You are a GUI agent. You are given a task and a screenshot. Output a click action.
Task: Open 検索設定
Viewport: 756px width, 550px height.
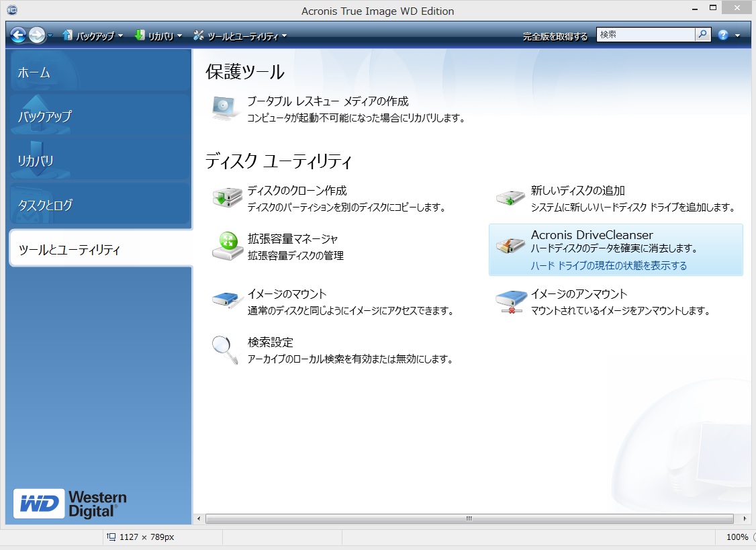pyautogui.click(x=271, y=342)
